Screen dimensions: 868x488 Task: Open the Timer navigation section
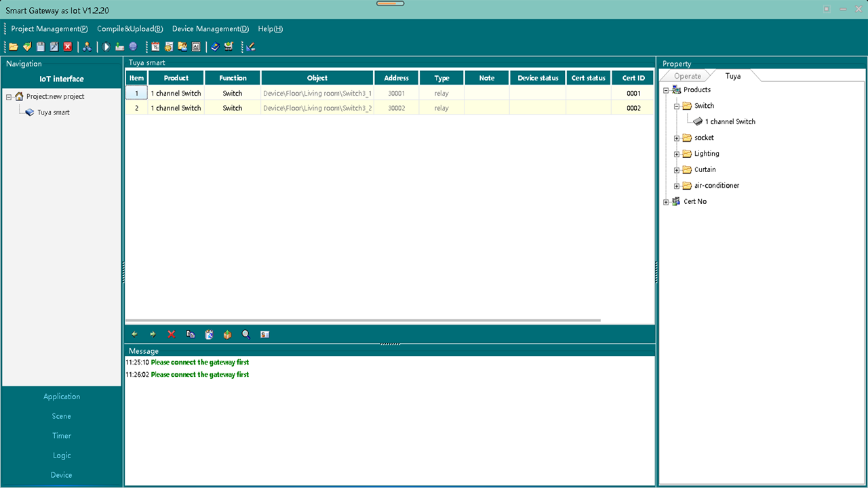(x=62, y=436)
